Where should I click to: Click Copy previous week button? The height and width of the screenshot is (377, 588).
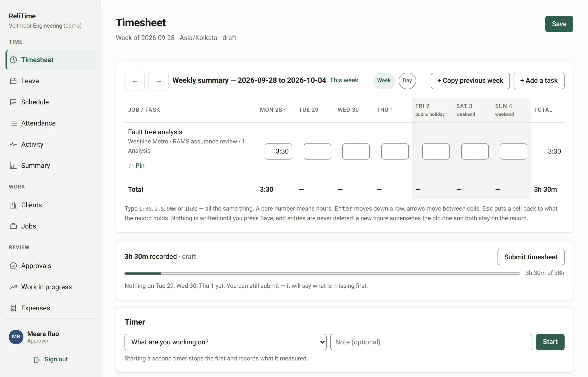470,81
